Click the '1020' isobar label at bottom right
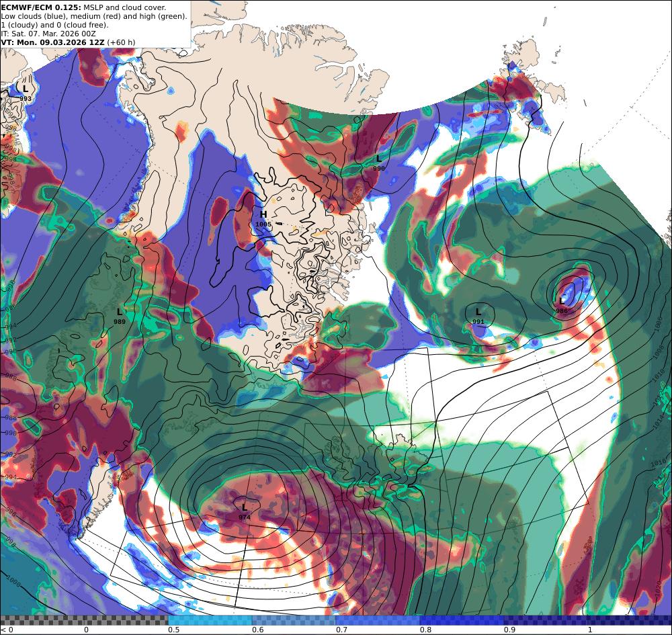Screen dimensions: 672x635 (x=658, y=587)
